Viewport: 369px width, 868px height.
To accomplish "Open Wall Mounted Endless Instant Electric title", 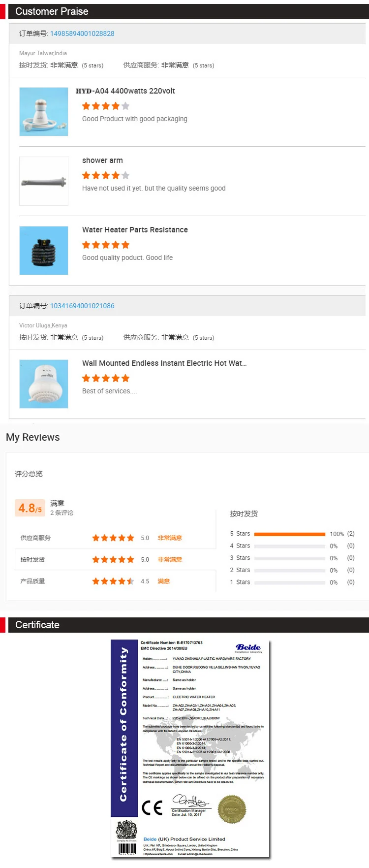I will [164, 363].
